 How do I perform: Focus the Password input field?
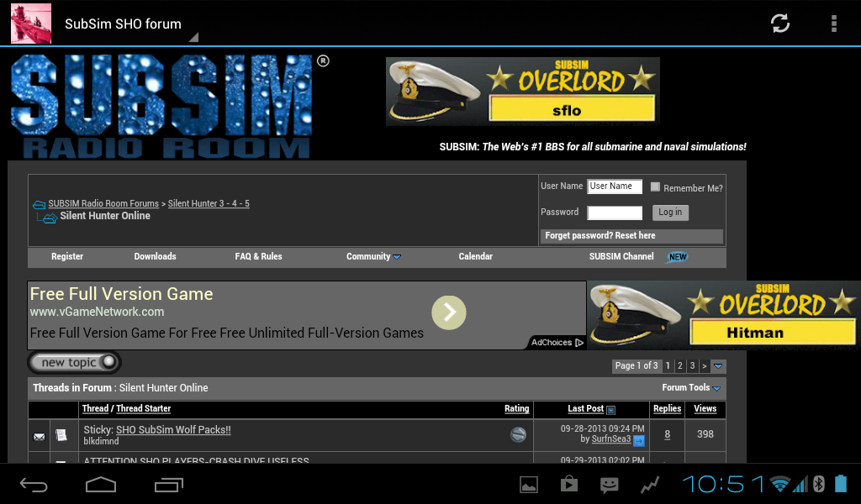click(x=615, y=213)
